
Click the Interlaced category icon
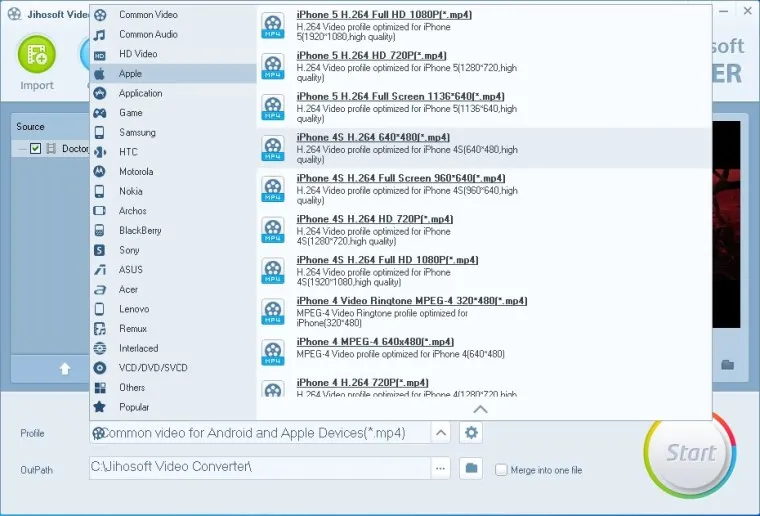click(100, 348)
